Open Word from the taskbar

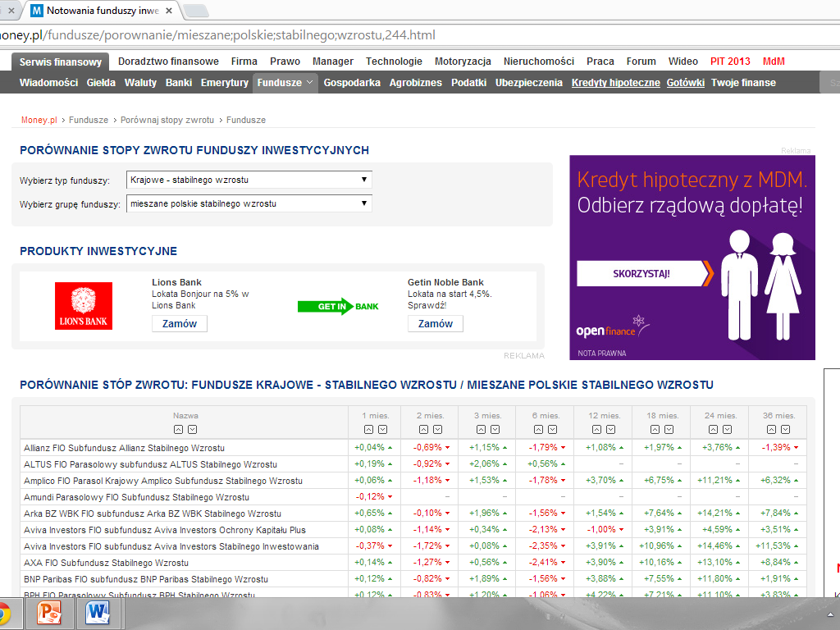(98, 613)
